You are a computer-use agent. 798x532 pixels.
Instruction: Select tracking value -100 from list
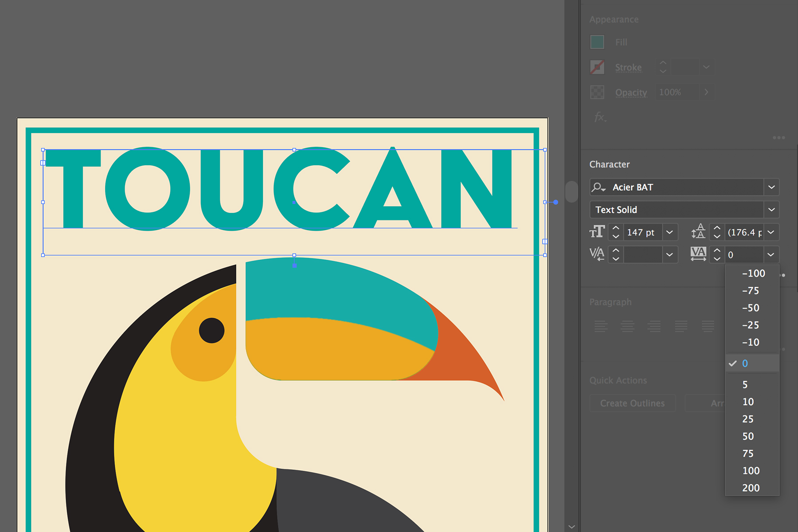coord(752,274)
